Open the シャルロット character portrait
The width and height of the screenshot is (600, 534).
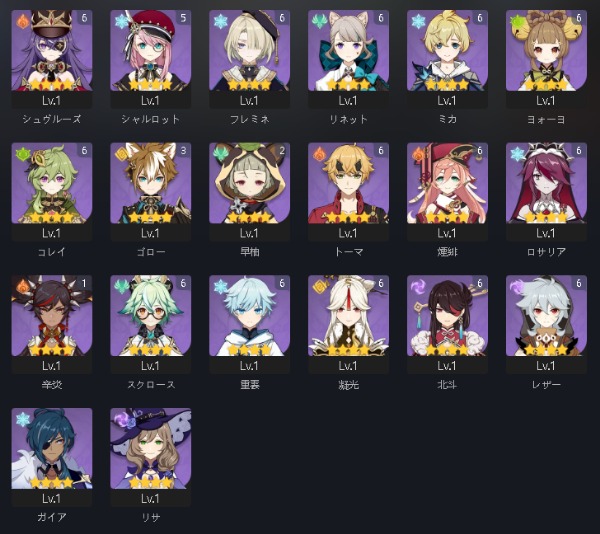[x=150, y=50]
